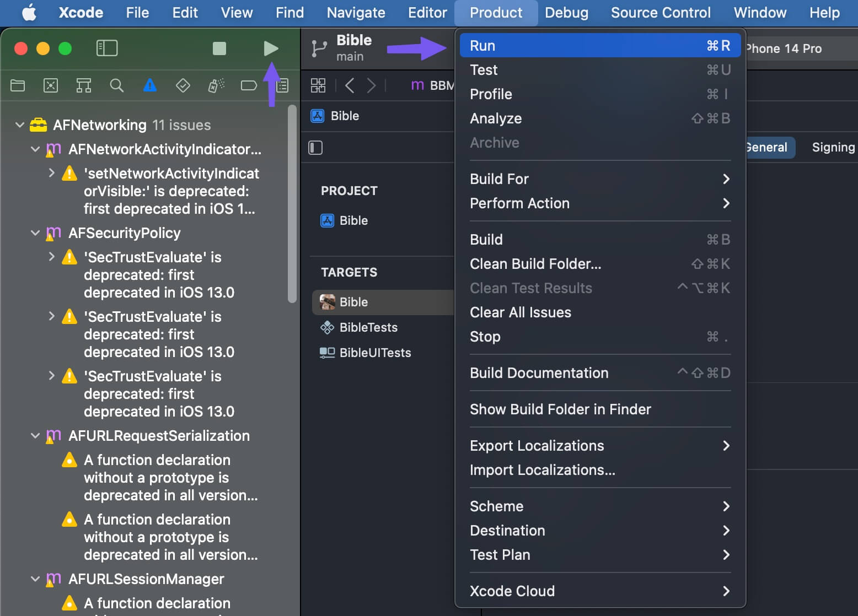Select the Bible target under TARGETS
Viewport: 858px width, 616px height.
(x=383, y=302)
